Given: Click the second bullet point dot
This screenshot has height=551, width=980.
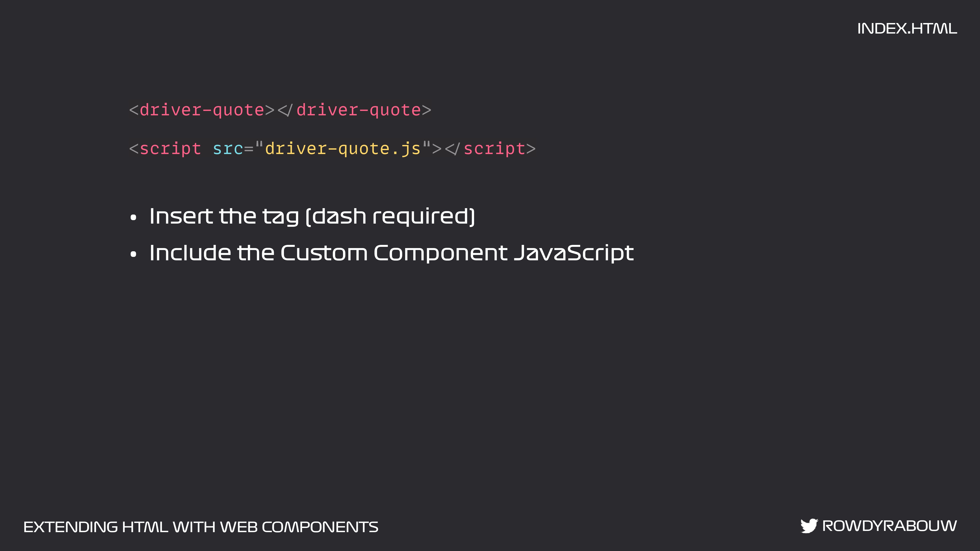Looking at the screenshot, I should 133,254.
